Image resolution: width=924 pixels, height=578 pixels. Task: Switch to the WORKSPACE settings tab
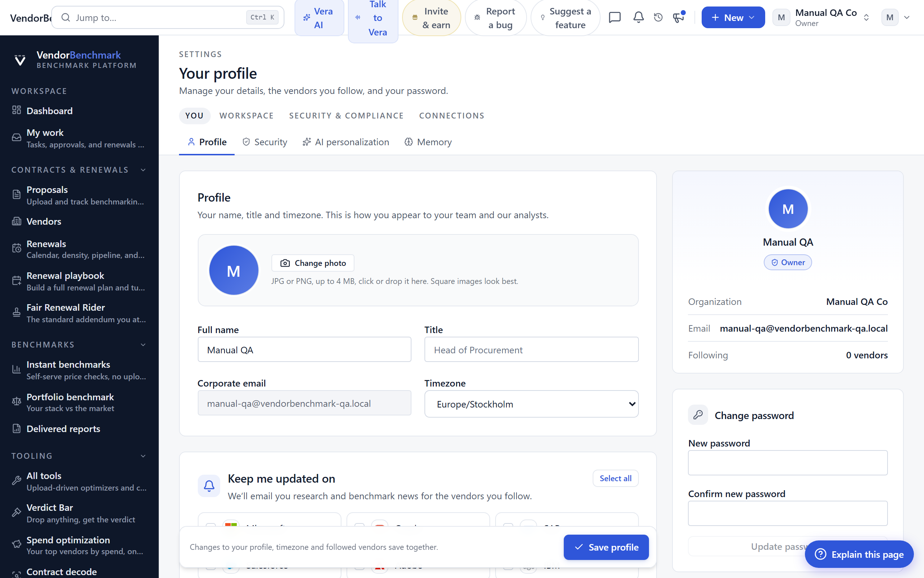pos(246,116)
